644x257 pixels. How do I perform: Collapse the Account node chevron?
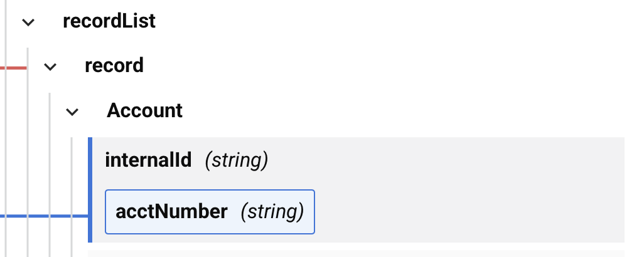click(72, 112)
